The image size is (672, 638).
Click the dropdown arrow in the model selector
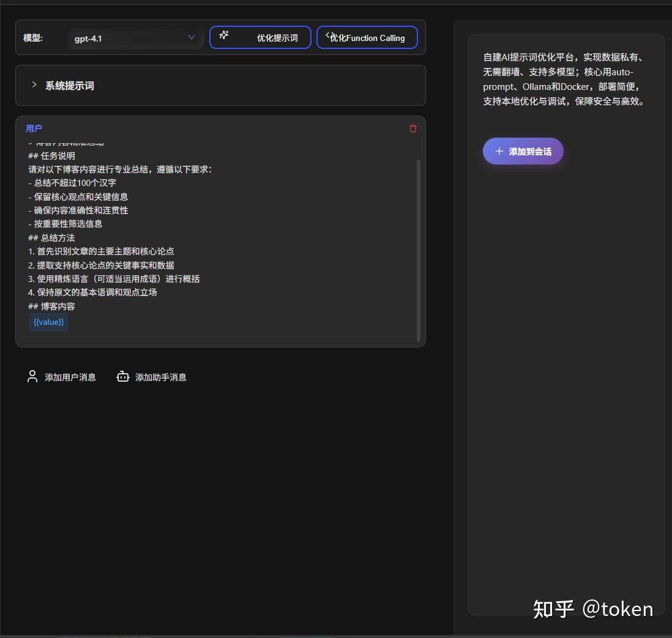192,37
